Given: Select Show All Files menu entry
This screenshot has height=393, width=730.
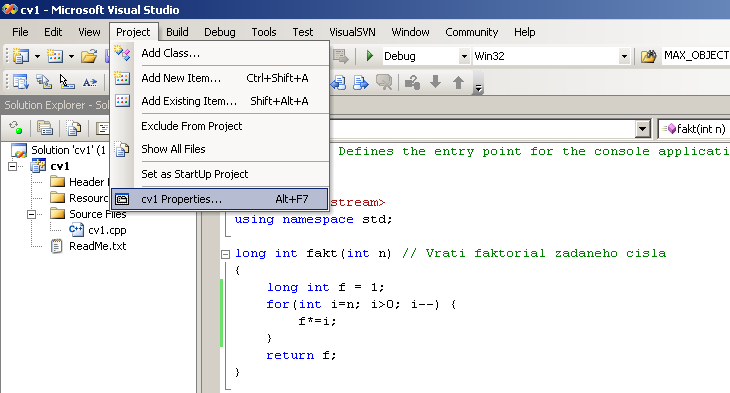Looking at the screenshot, I should (220, 149).
